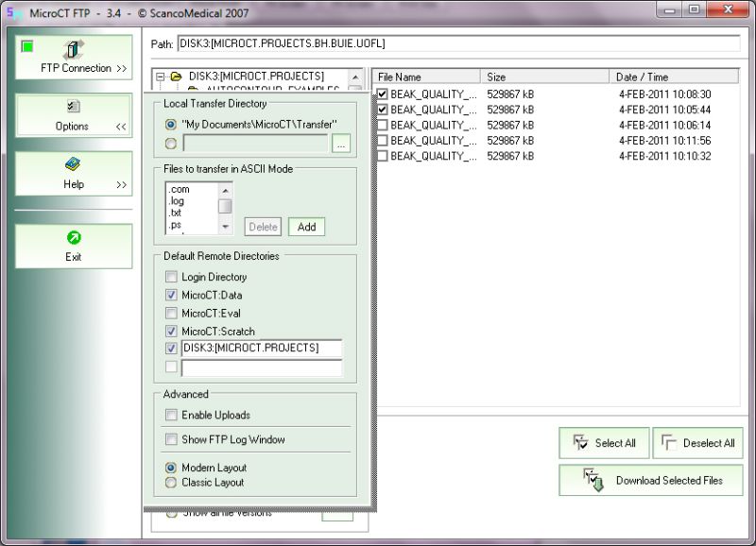Check the file dated 10:11:56
Image resolution: width=756 pixels, height=546 pixels.
(383, 140)
